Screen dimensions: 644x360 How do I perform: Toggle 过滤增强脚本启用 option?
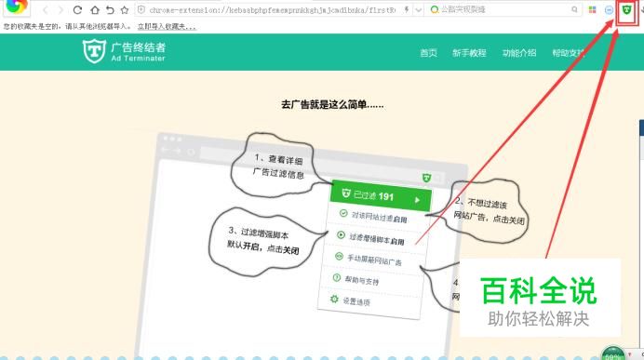pos(371,238)
